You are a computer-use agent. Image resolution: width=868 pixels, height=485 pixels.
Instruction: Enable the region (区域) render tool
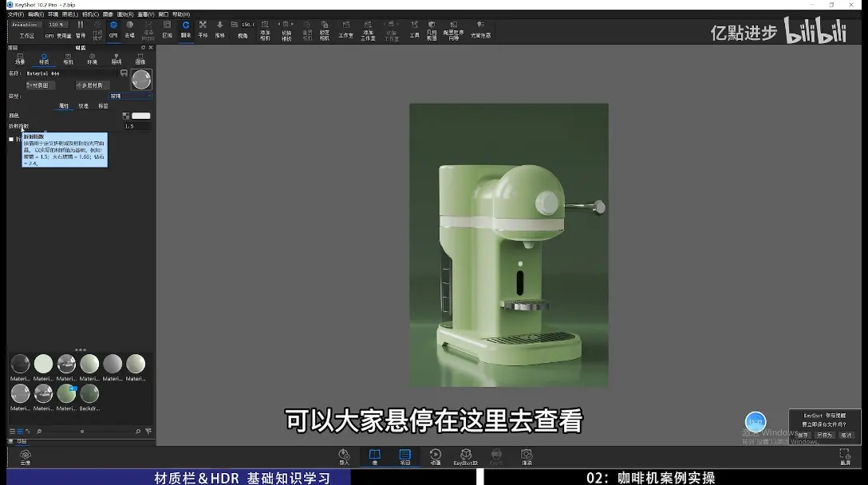pyautogui.click(x=168, y=30)
